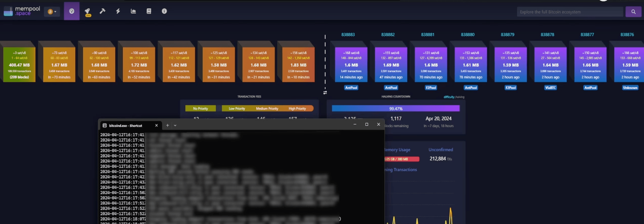Viewport: 644px width, 224px height.
Task: Click the Incoming Transactions graph heading
Action: pyautogui.click(x=401, y=170)
